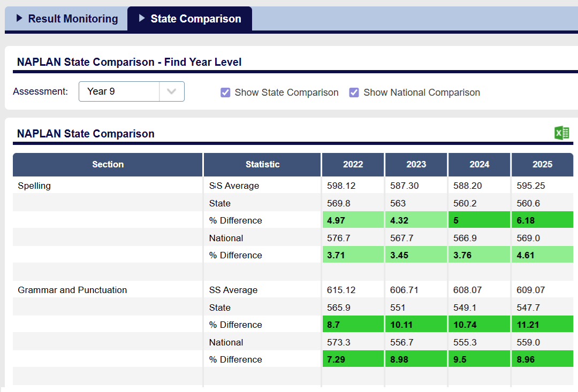Click the 10.74 difference cell

click(479, 325)
